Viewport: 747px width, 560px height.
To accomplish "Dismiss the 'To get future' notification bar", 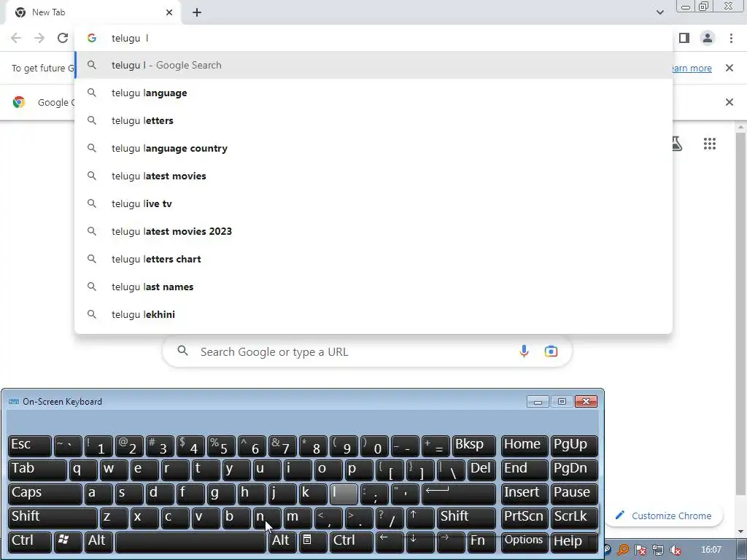I will pos(729,68).
